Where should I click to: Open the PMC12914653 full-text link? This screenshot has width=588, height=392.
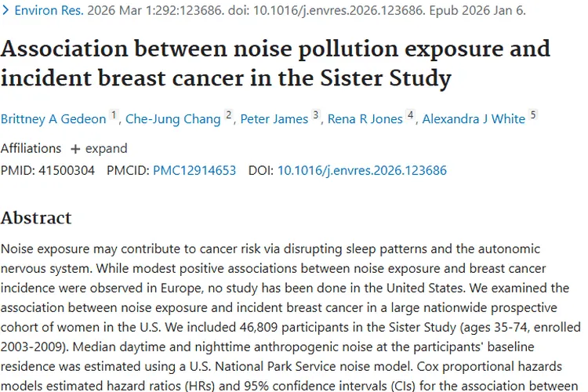pyautogui.click(x=194, y=169)
